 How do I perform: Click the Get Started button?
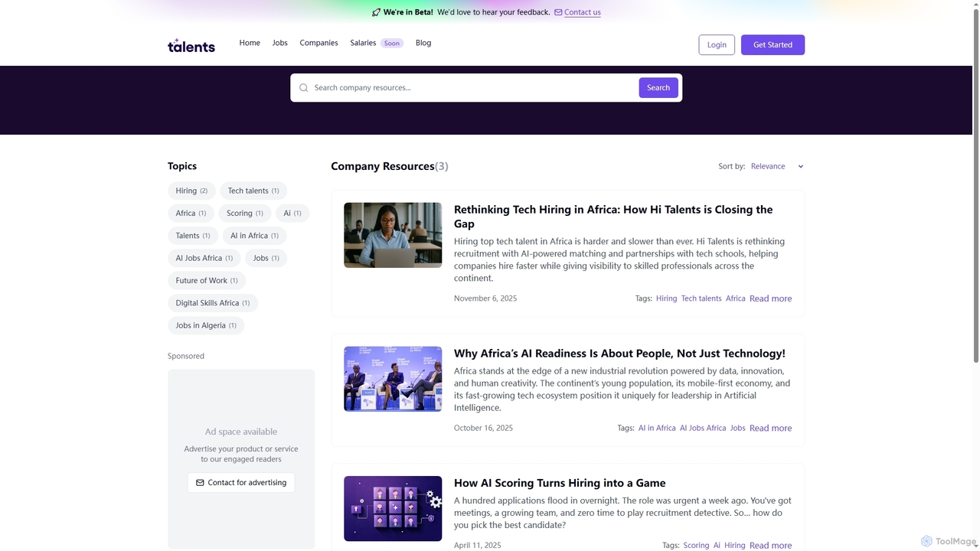pos(773,45)
